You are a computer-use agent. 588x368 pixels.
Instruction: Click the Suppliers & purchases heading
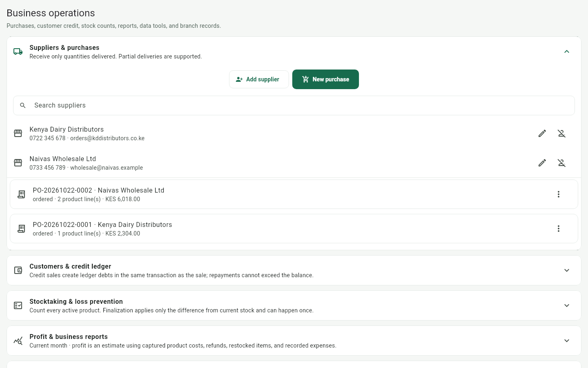pyautogui.click(x=64, y=47)
